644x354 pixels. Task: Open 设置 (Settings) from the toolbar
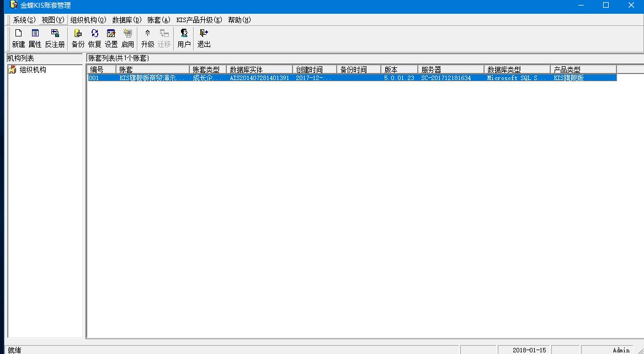(111, 39)
